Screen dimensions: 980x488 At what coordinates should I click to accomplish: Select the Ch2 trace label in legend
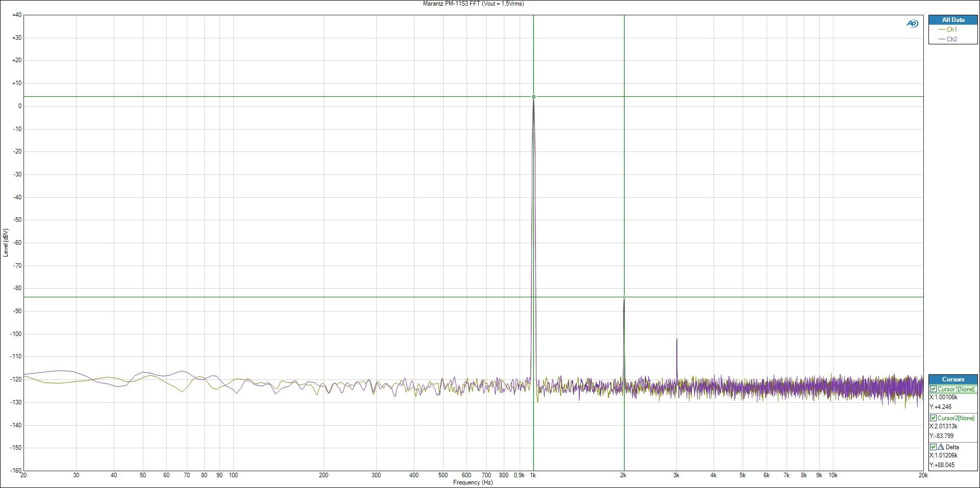pos(952,39)
